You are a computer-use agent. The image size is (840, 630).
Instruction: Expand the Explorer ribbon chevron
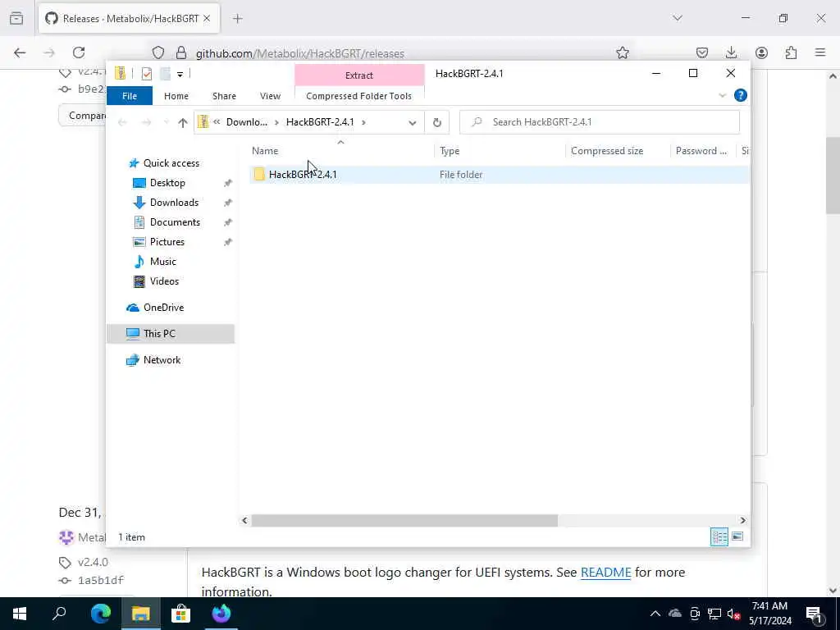pos(722,95)
